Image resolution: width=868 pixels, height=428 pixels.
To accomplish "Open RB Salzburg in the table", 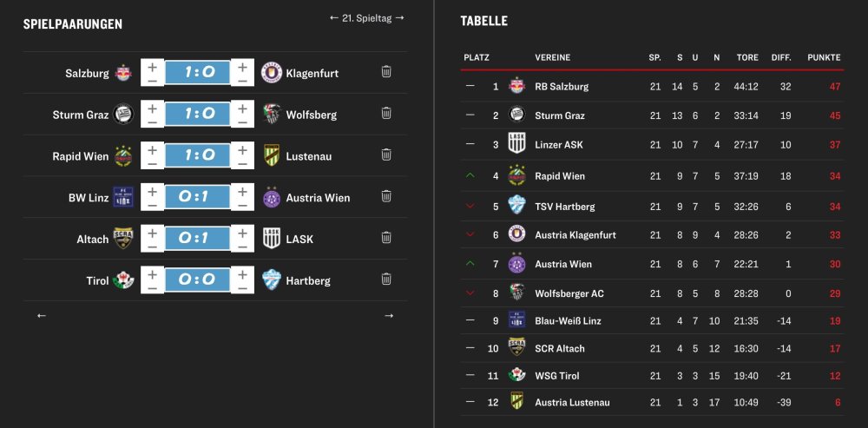I will pos(562,86).
